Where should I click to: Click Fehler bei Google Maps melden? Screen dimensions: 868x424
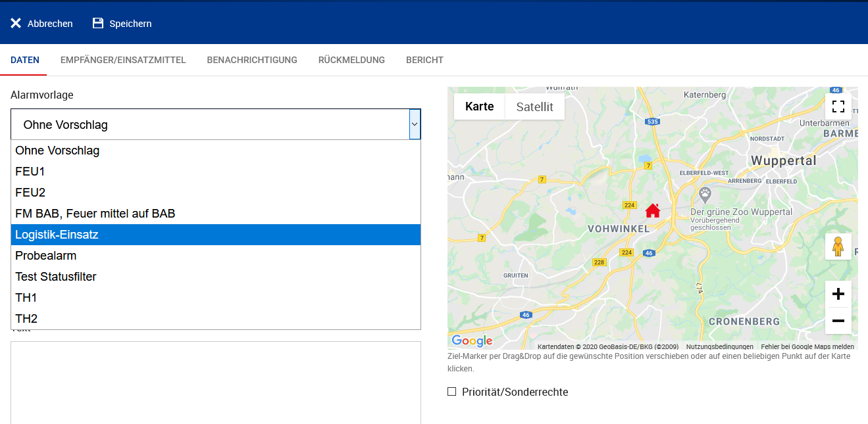pos(807,346)
